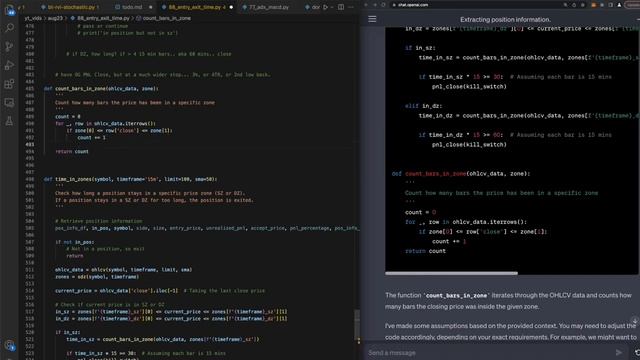Viewport: 640px width, 360px height.
Task: Click the ohlcv_data = ohlcv(...) editor line
Action: click(x=124, y=270)
